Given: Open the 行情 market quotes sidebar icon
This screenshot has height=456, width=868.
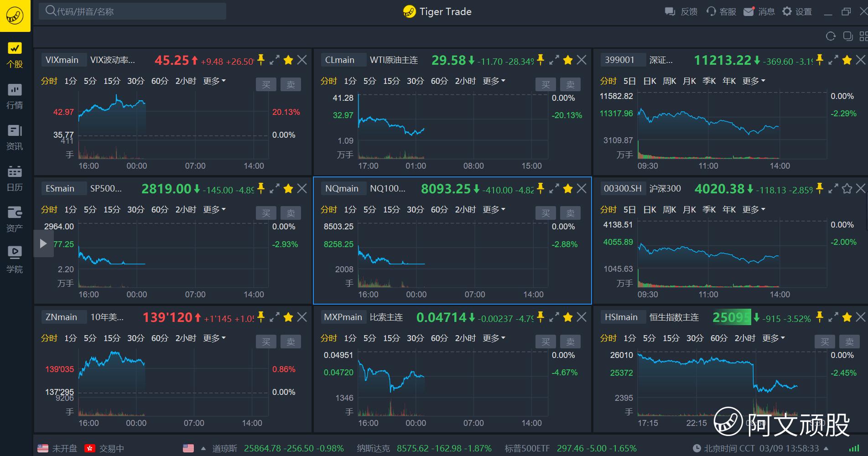Looking at the screenshot, I should coord(15,96).
